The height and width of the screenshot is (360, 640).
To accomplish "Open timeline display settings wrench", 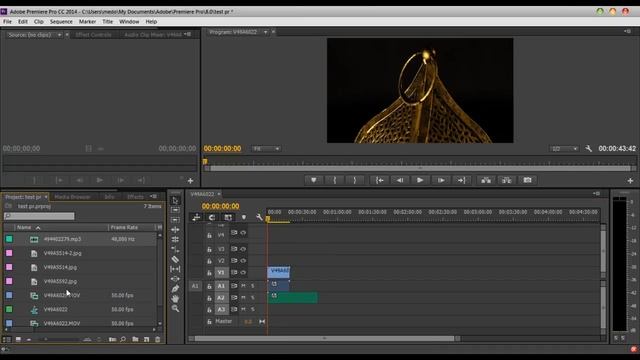I will pyautogui.click(x=259, y=217).
